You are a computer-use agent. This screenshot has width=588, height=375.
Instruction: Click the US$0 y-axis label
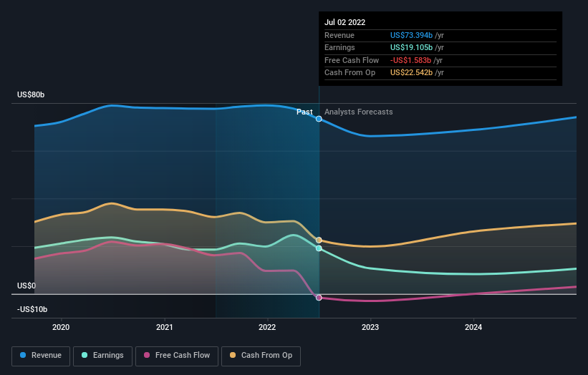26,286
